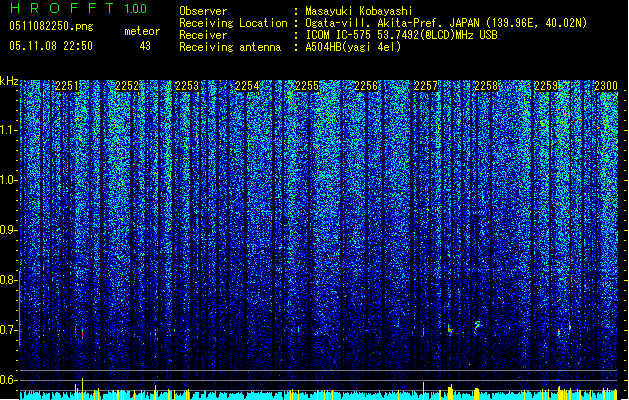Screen dimensions: 629x400
Task: Click the HROFFT 1.0.0 title text
Action: pyautogui.click(x=79, y=8)
